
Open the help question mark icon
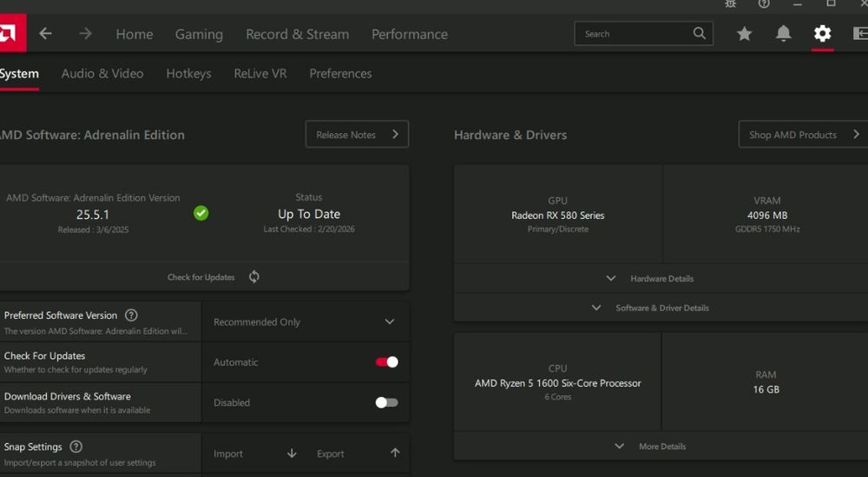pyautogui.click(x=764, y=4)
